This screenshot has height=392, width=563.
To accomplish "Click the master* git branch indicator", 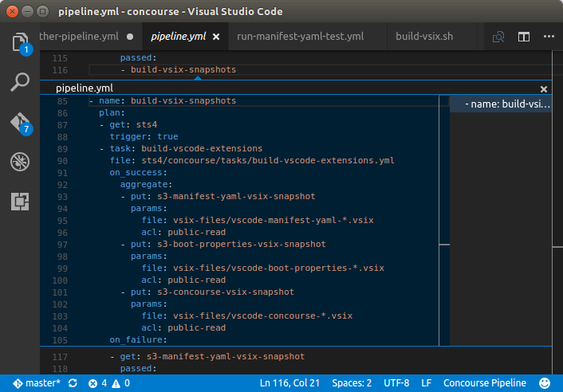I will tap(37, 383).
